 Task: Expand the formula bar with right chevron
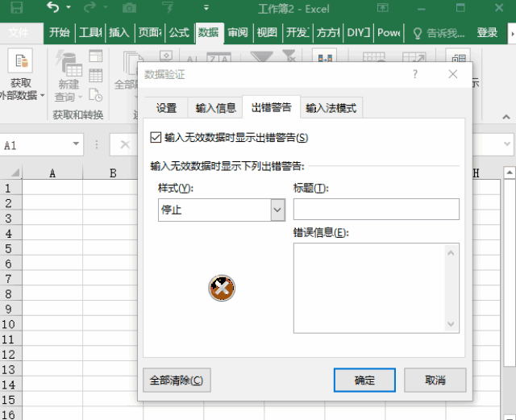507,143
